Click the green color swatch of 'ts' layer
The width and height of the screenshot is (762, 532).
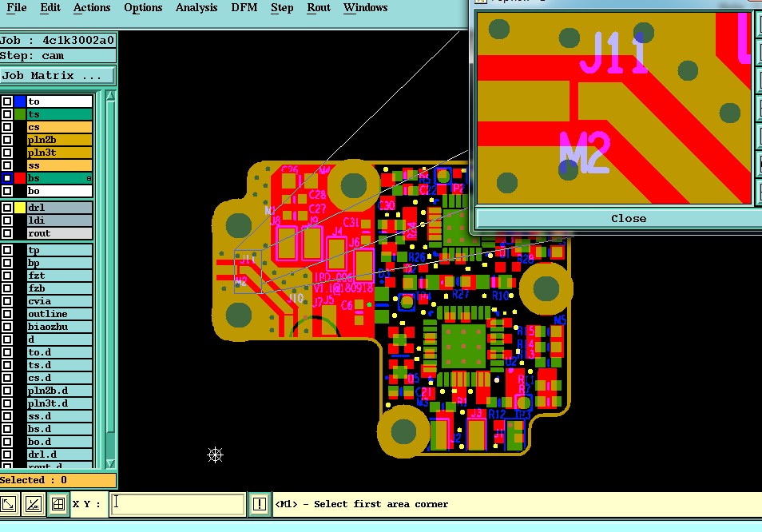tap(20, 114)
